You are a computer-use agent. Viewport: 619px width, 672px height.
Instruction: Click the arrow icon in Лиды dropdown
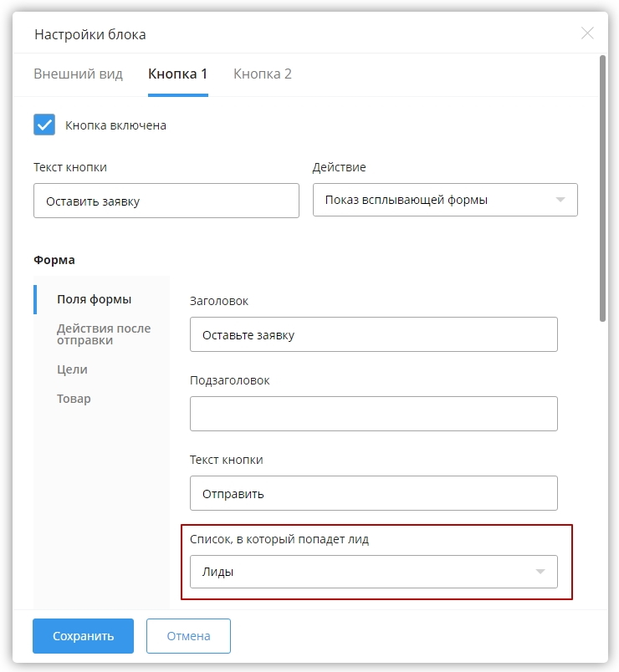click(540, 572)
